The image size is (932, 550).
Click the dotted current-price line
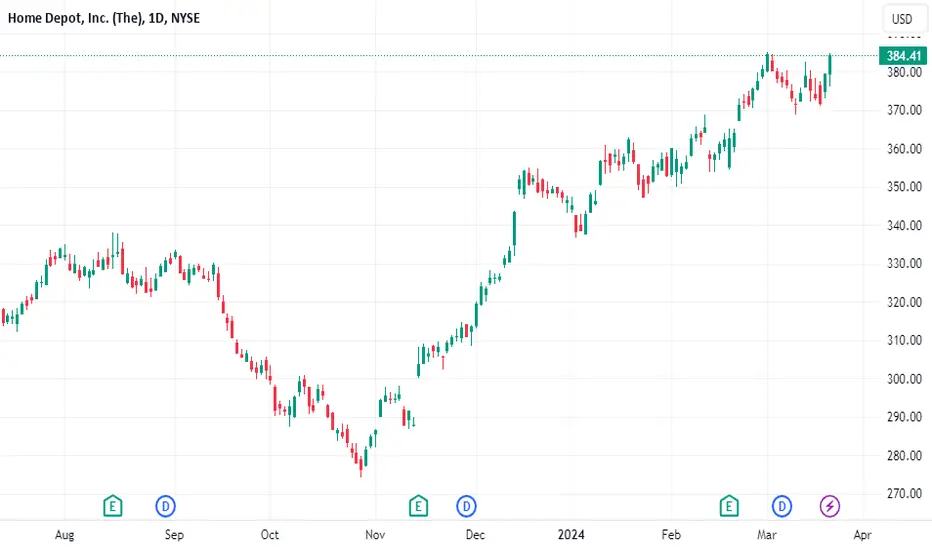tap(439, 56)
